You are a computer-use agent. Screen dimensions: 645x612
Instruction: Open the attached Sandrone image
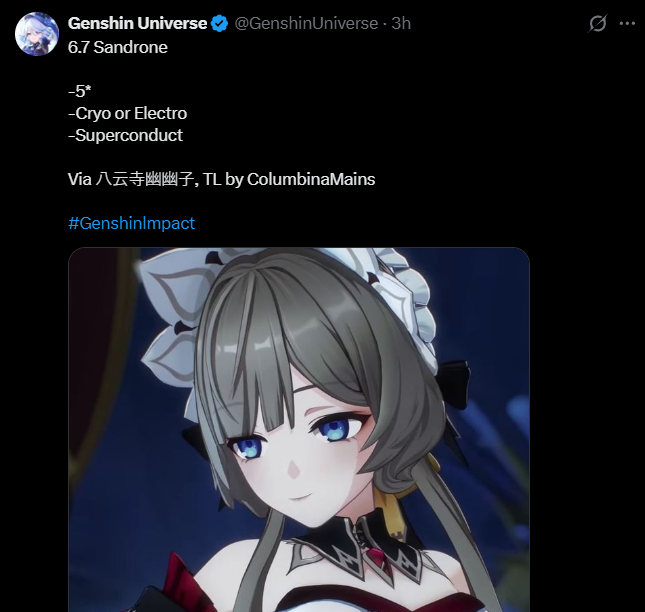coord(299,429)
